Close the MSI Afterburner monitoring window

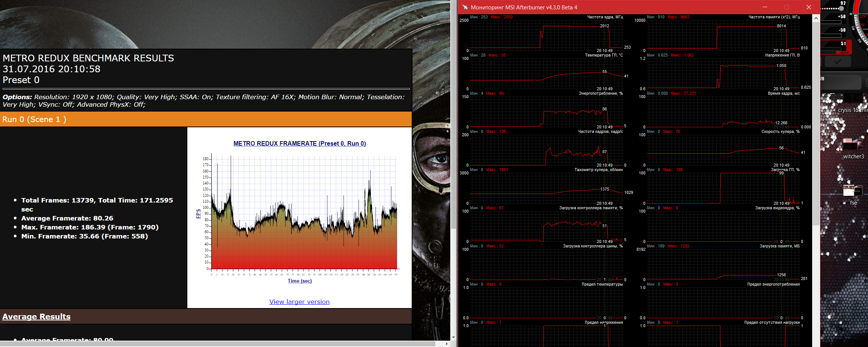(809, 7)
